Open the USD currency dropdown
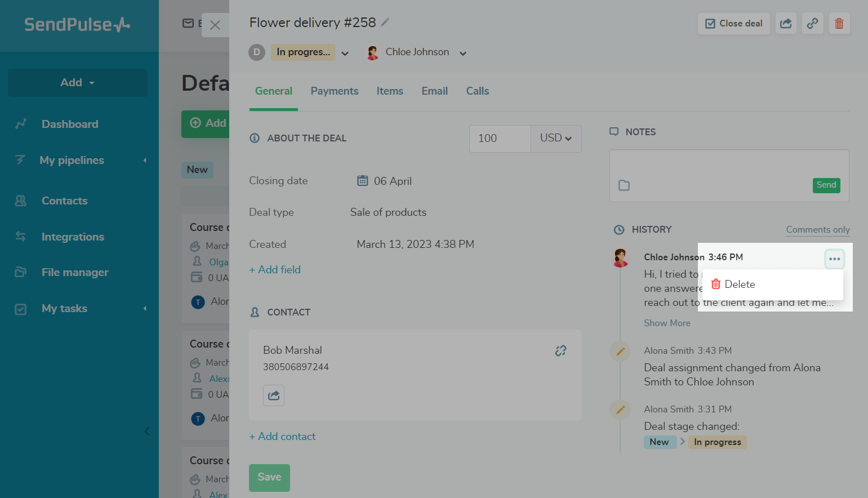 pos(555,139)
